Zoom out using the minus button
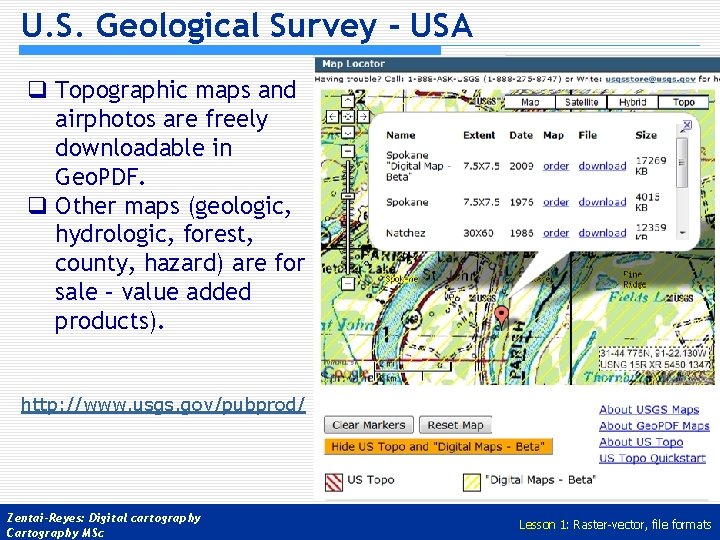Viewport: 720px width, 540px height. [348, 283]
